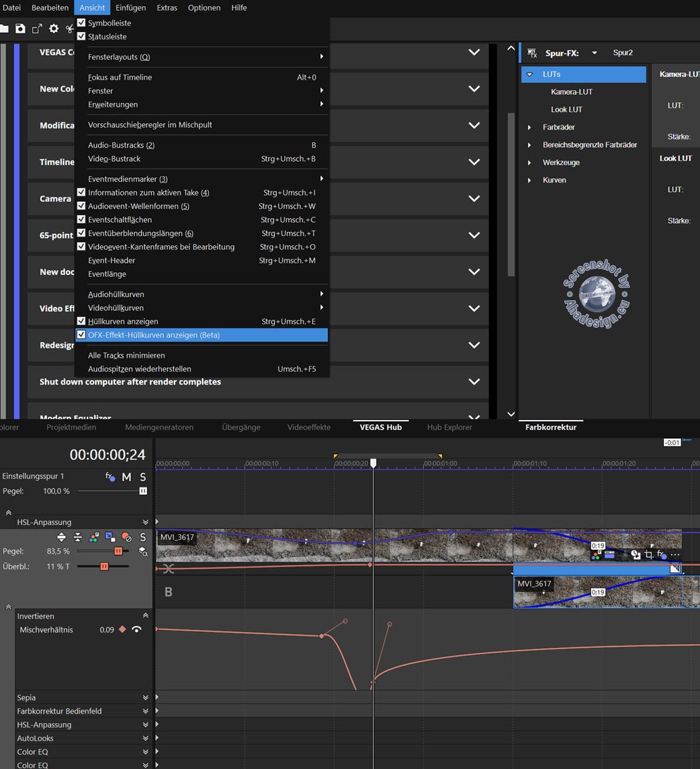Screen dimensions: 700x769
Task: Open the Bearbeiten menu
Action: [x=50, y=8]
